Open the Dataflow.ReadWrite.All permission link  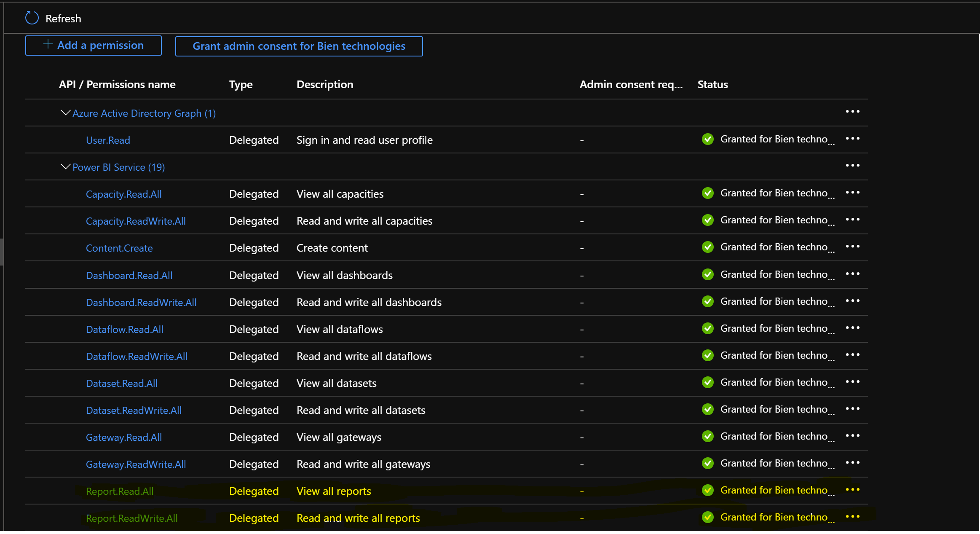coord(137,356)
